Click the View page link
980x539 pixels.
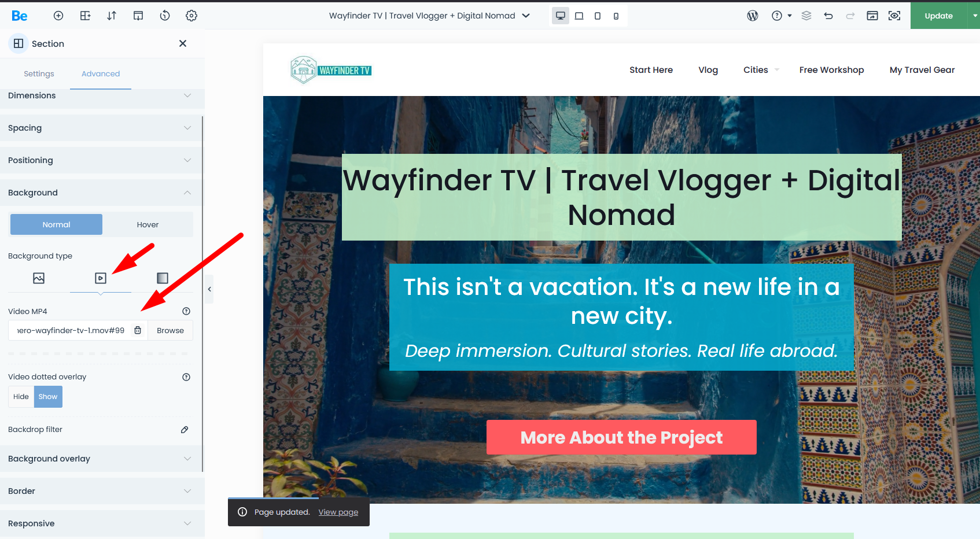(338, 512)
